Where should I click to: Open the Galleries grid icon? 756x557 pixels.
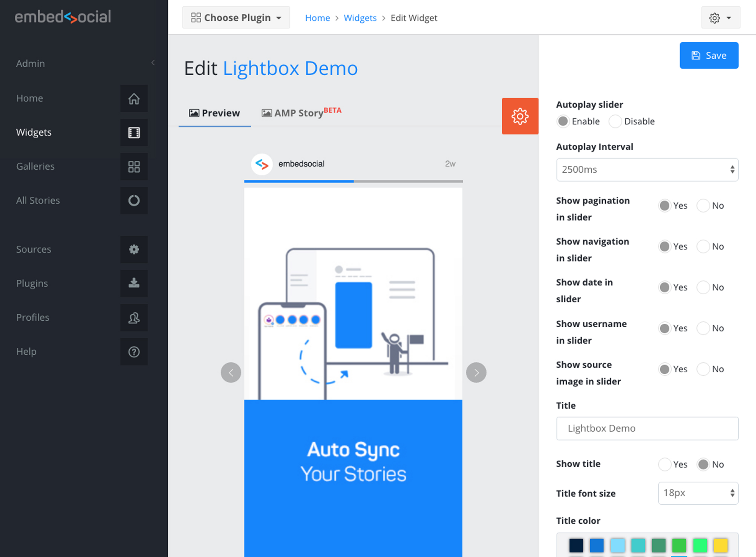coord(134,167)
